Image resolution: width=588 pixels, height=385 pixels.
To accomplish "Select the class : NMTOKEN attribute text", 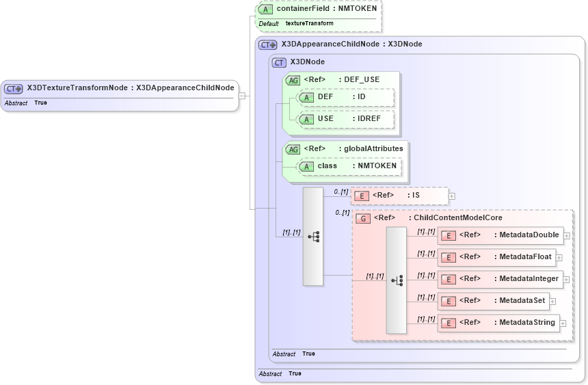I will click(x=357, y=166).
